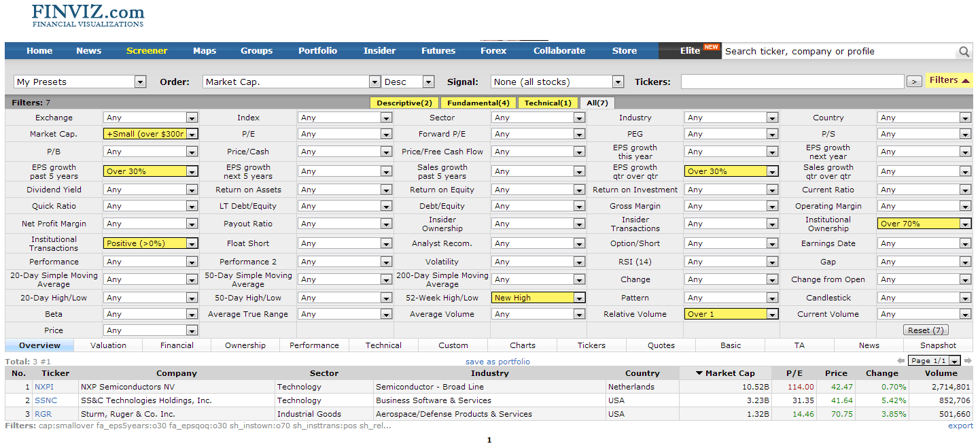This screenshot has width=980, height=448.
Task: Open Institutional Transactions filter dropdown
Action: coord(151,243)
